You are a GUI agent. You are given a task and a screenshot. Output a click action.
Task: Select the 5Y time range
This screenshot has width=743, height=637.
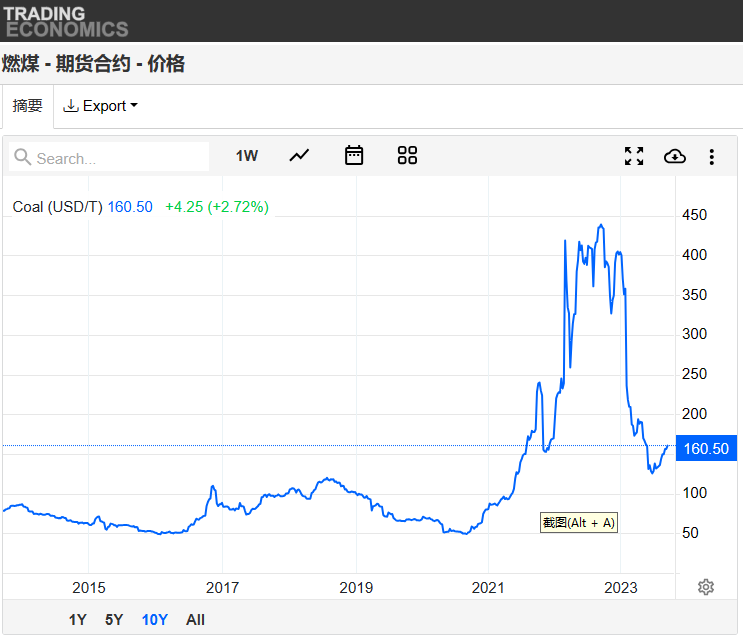tap(114, 620)
